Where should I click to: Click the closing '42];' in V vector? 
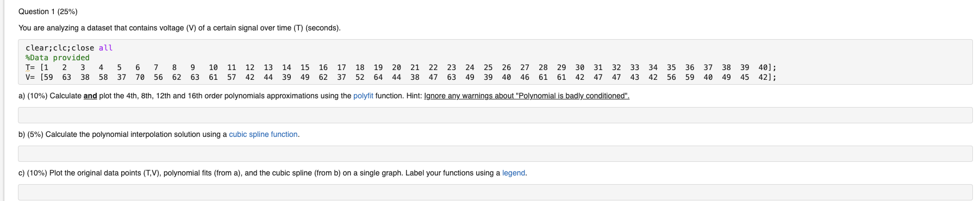click(767, 77)
